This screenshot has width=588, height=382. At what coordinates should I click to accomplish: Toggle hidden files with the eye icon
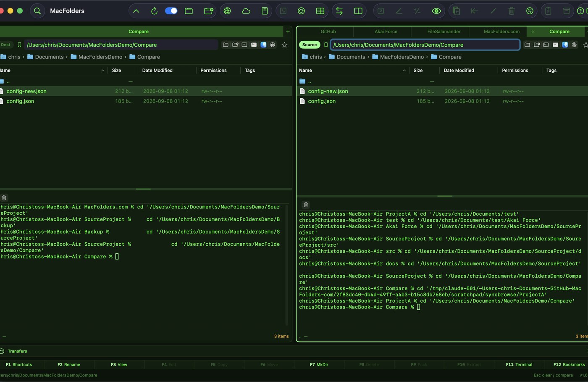click(x=436, y=11)
